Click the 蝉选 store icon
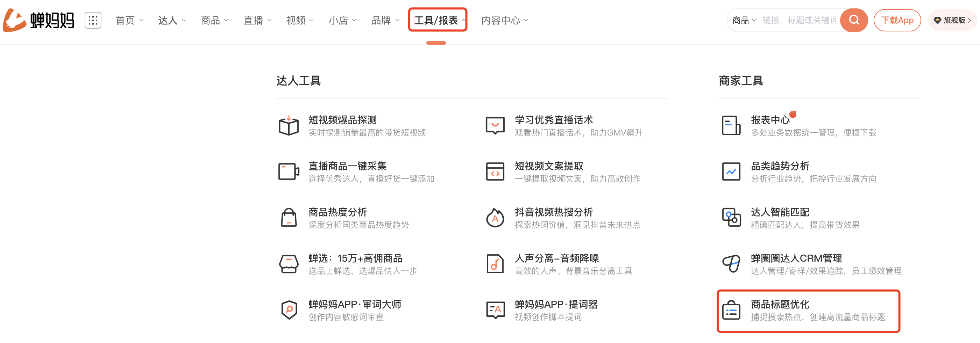980x343 pixels. click(289, 264)
